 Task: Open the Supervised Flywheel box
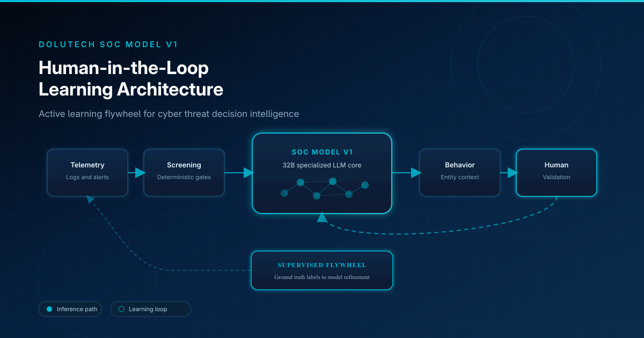pyautogui.click(x=322, y=270)
